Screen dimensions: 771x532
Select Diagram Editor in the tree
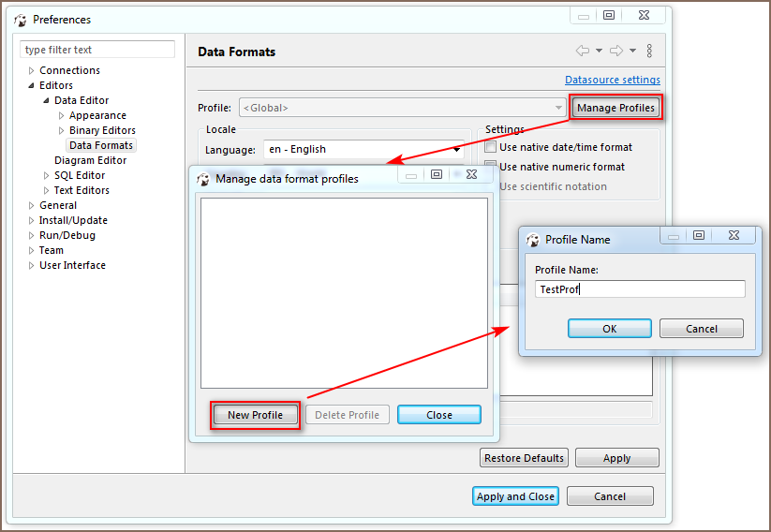tap(90, 160)
